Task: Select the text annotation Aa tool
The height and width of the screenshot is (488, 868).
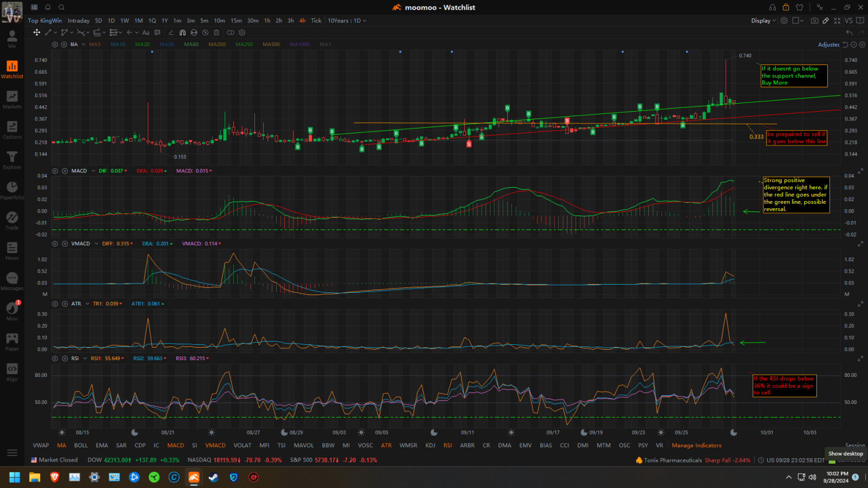Action: point(146,33)
